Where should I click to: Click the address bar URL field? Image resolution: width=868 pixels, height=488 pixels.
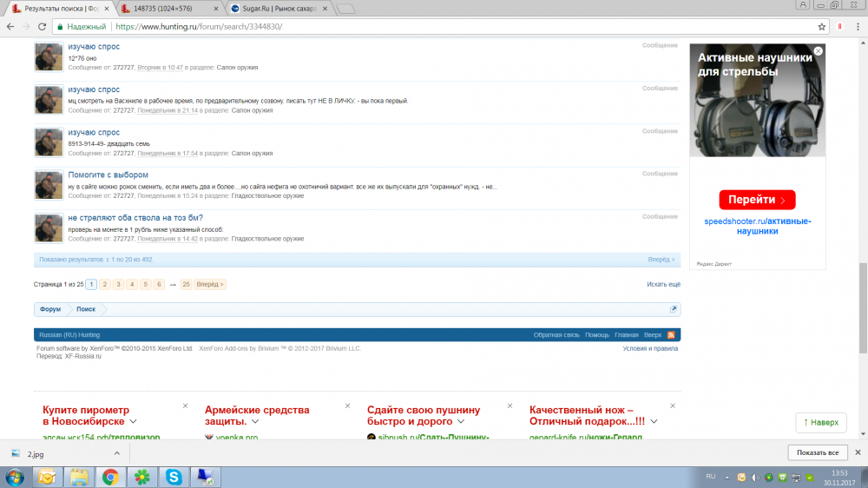pos(434,27)
